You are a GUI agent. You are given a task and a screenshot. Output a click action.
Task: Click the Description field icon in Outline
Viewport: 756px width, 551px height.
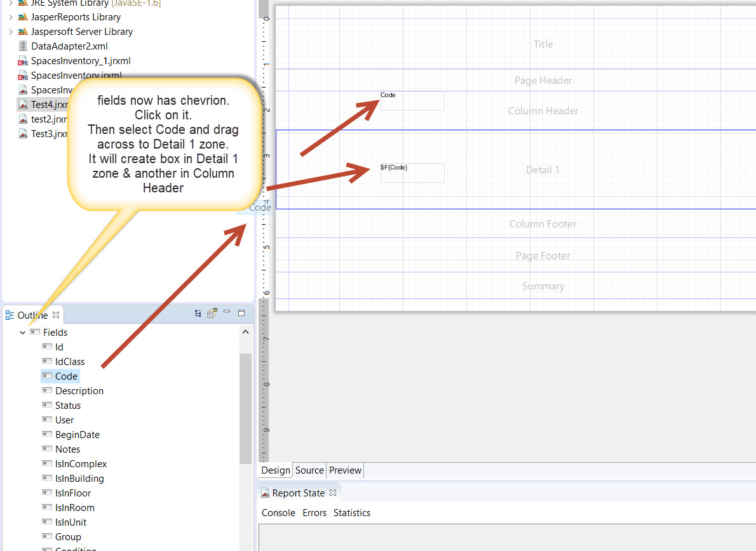point(46,390)
